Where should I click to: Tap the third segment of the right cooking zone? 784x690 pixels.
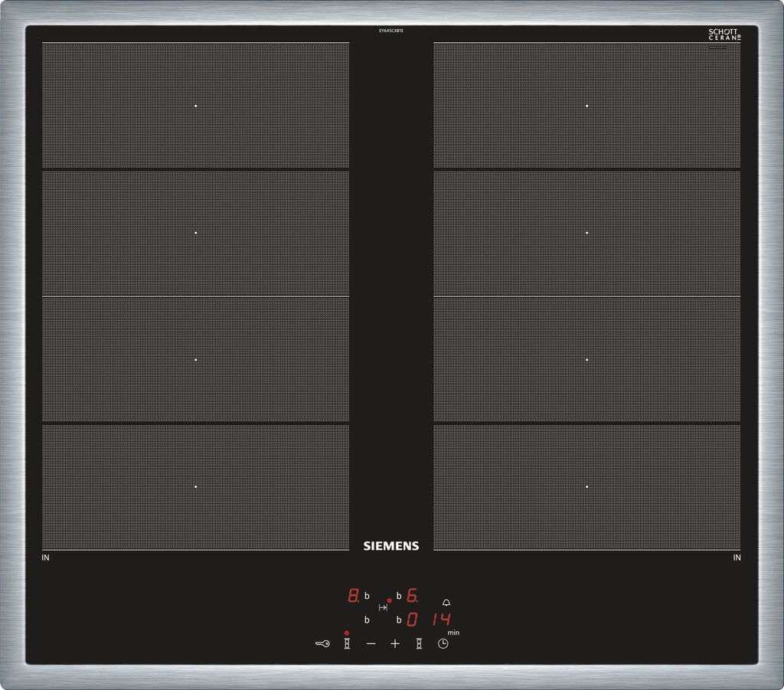coord(587,359)
